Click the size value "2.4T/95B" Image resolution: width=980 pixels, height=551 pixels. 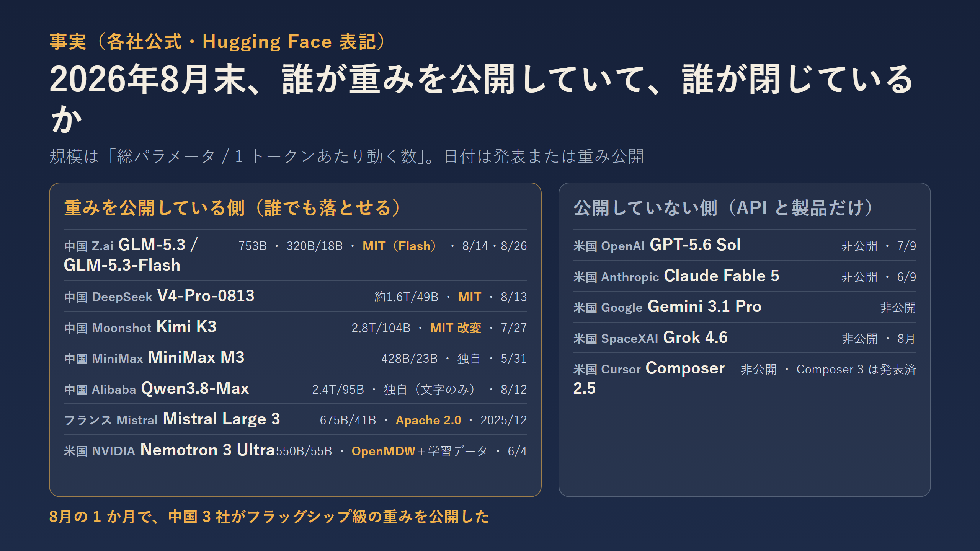[338, 390]
